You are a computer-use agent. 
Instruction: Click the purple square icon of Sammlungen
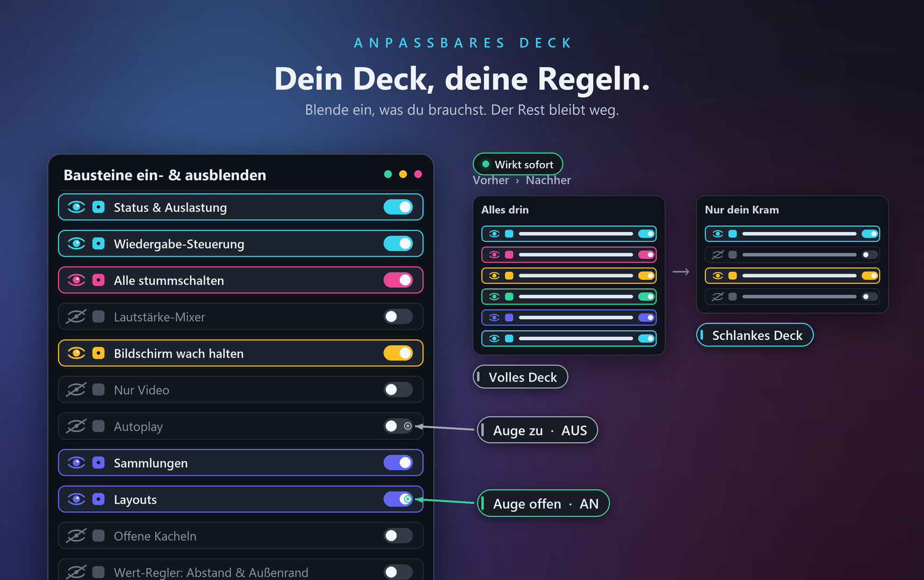click(98, 463)
